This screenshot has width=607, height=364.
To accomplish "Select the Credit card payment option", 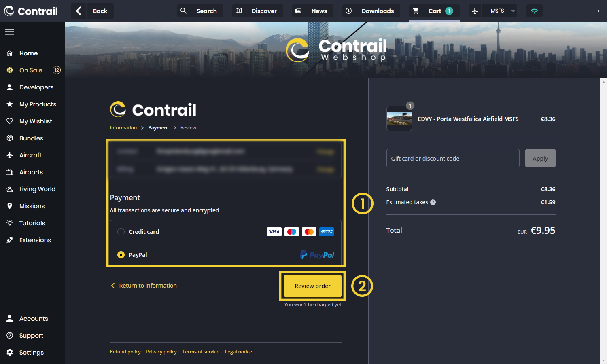I will (121, 232).
